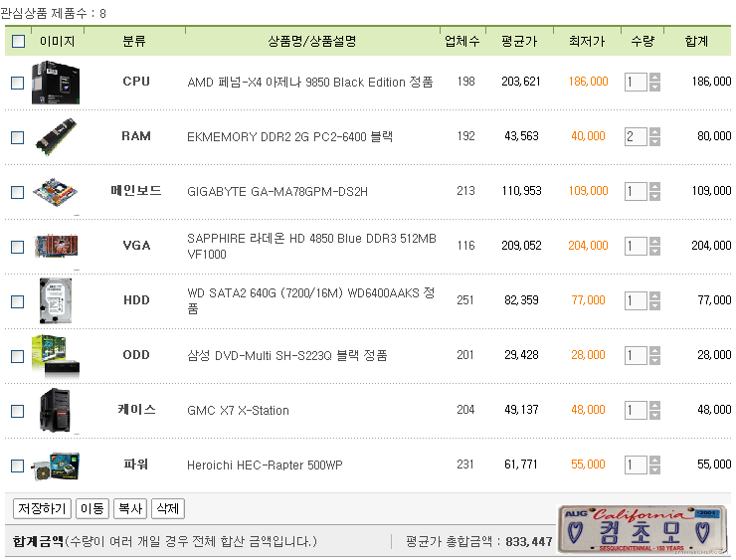This screenshot has height=560, width=736.
Task: Open the GMC X7 X-Station product link
Action: (238, 410)
